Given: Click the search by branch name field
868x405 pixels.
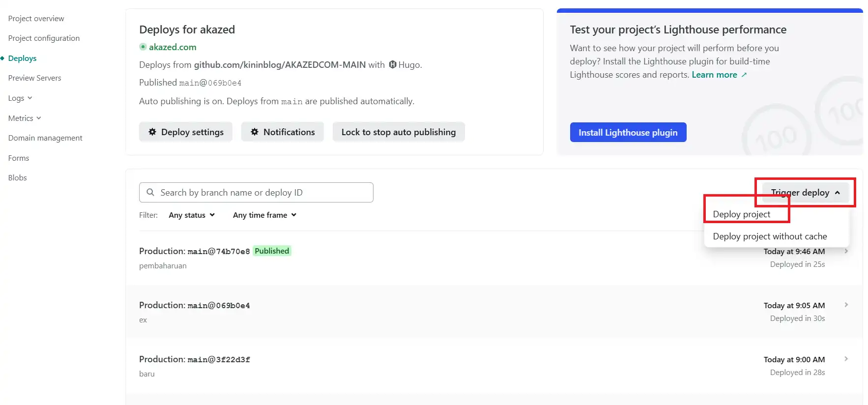Looking at the screenshot, I should [256, 192].
